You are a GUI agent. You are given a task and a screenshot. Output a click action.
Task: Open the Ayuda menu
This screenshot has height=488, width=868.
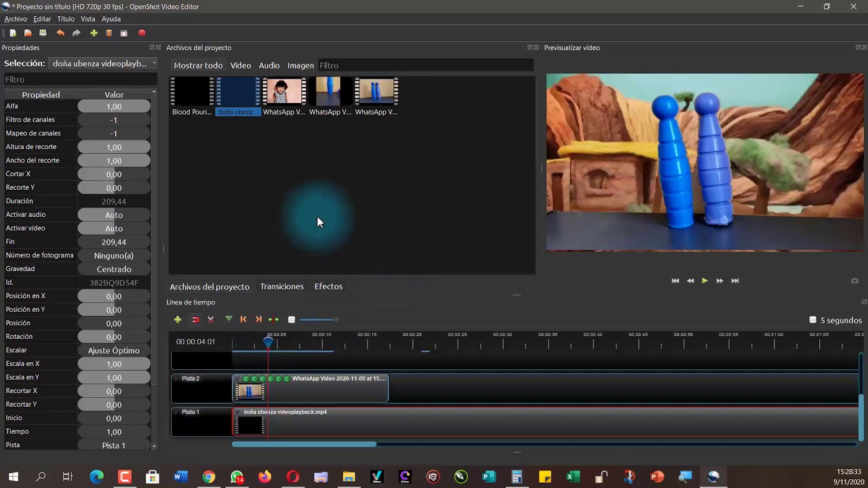pos(111,19)
